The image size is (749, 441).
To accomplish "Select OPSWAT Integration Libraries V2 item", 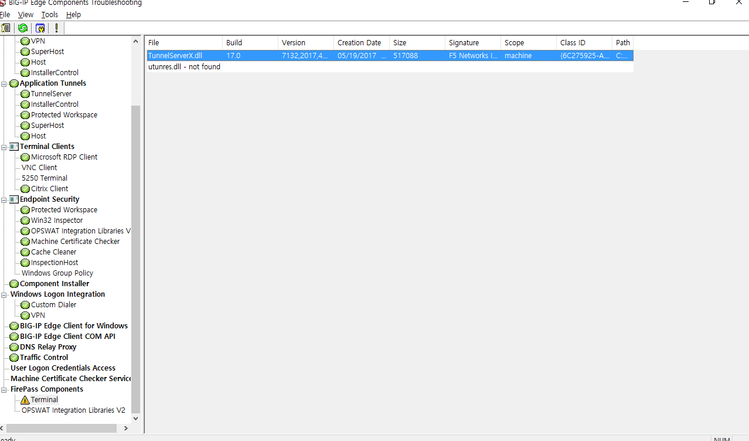I will pos(73,410).
